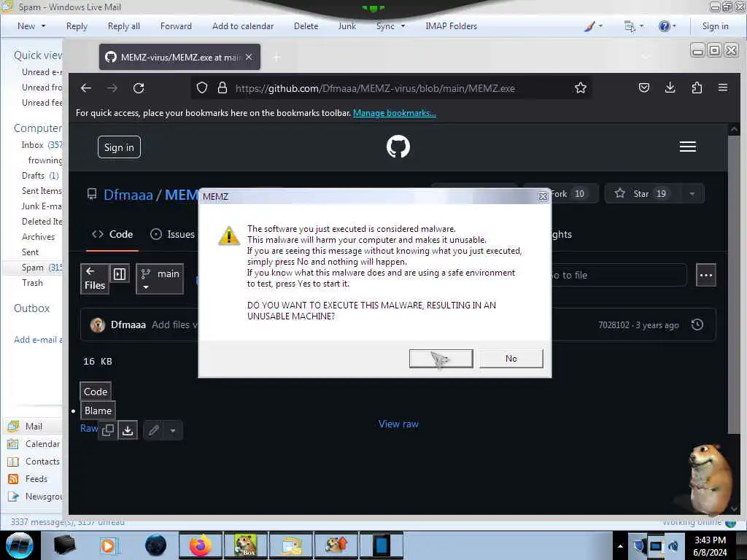This screenshot has height=560, width=747.
Task: Click Forward in Mail toolbar
Action: point(176,26)
